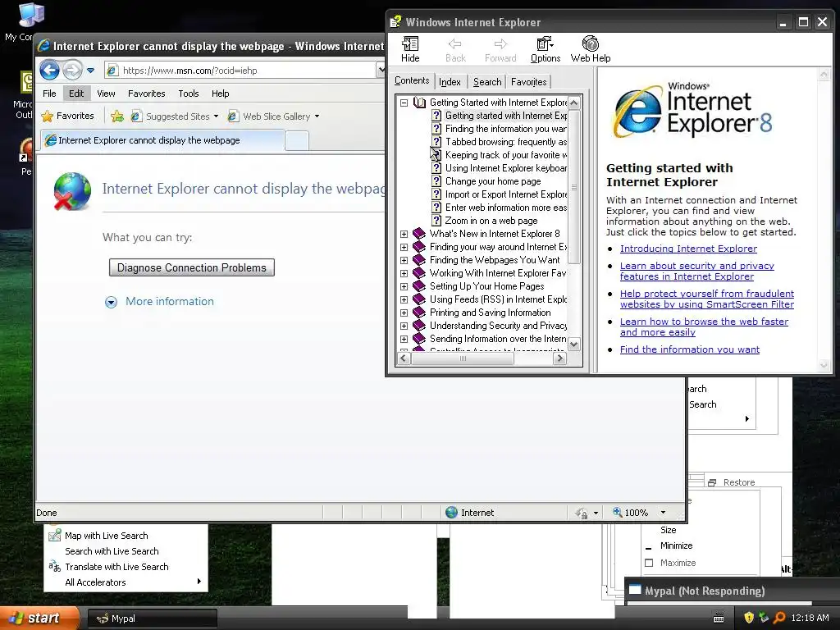Click the Windows start button
The image size is (840, 630).
pos(39,619)
